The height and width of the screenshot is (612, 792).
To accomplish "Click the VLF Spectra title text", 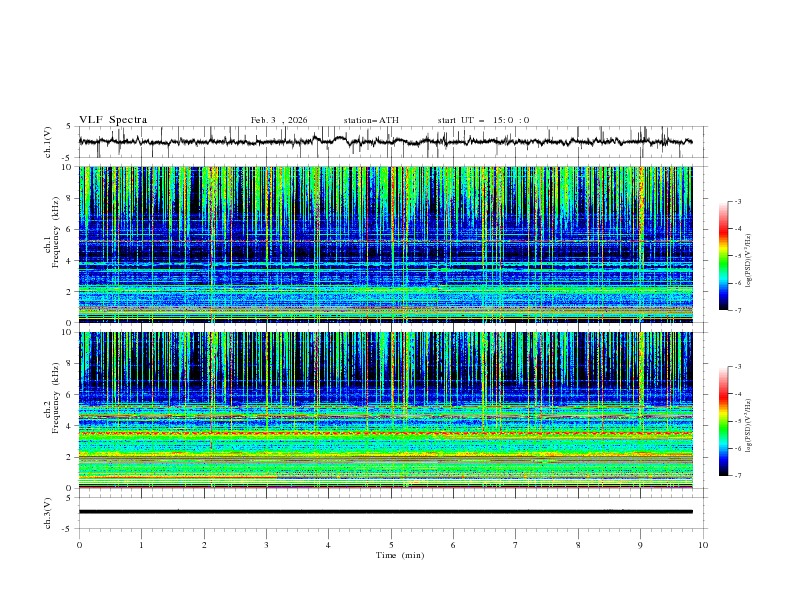I will click(x=113, y=120).
